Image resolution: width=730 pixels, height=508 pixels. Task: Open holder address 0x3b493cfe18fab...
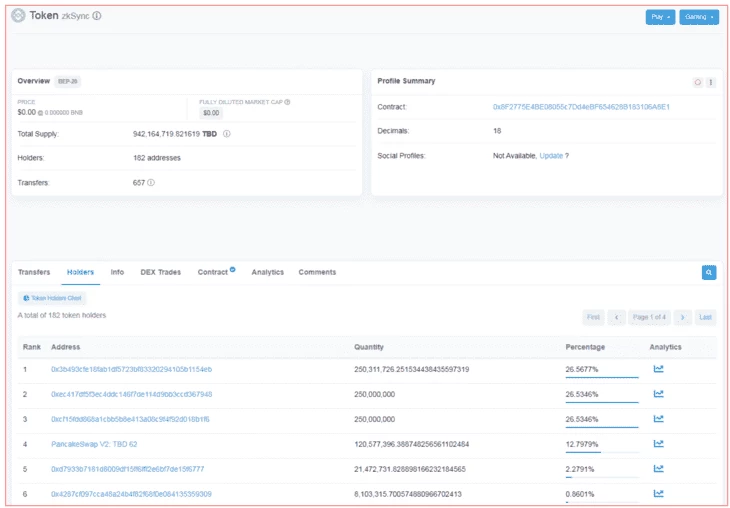(x=131, y=369)
